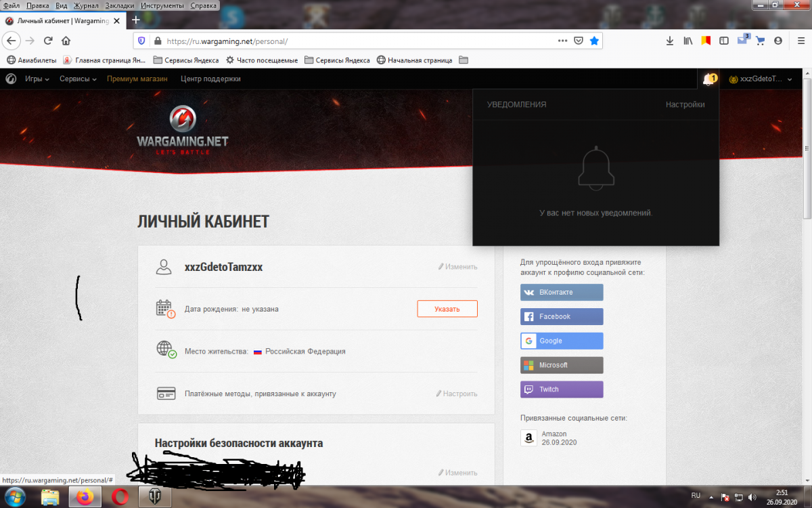Screen dimensions: 812x508
Task: Click the blue bookmark star
Action: (x=594, y=41)
